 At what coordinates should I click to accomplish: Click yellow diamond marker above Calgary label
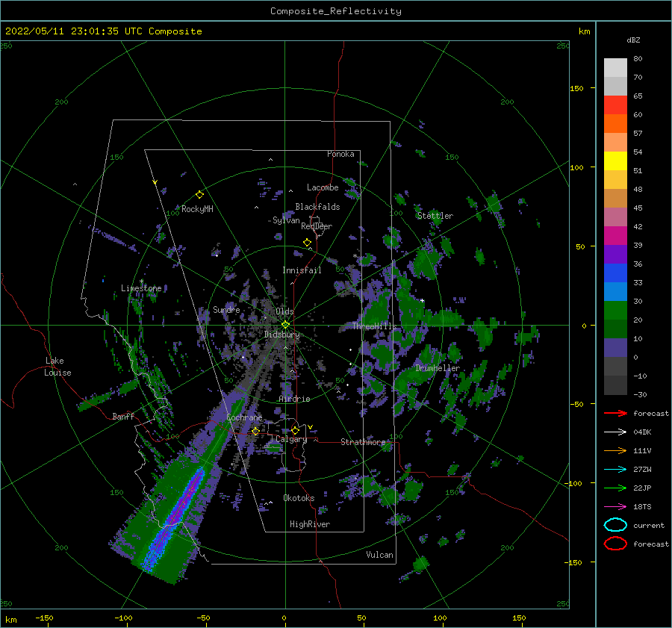pos(295,430)
